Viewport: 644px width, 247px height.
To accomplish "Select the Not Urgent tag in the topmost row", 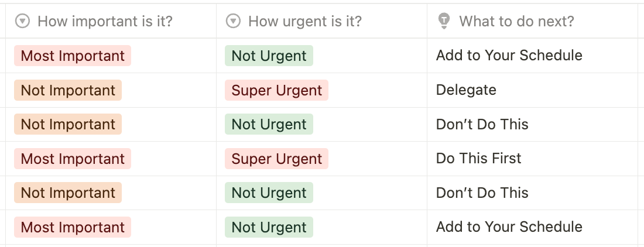I will [x=269, y=56].
